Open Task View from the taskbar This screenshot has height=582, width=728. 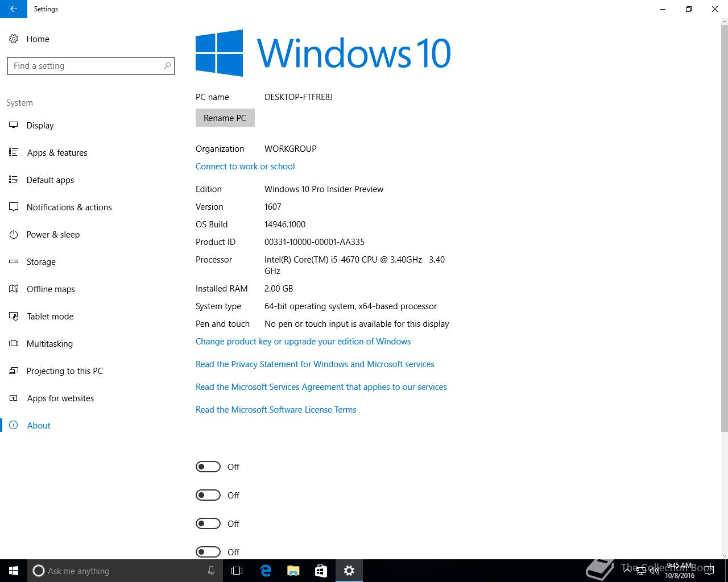tap(237, 571)
